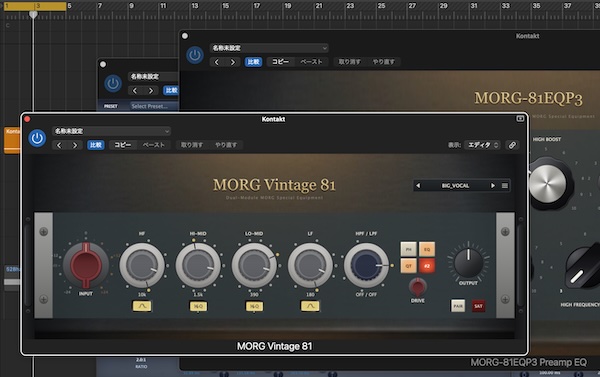This screenshot has height=377, width=600.
Task: Open the 名称未設定 preset dropdown in Vintage 81 window
Action: pos(111,131)
